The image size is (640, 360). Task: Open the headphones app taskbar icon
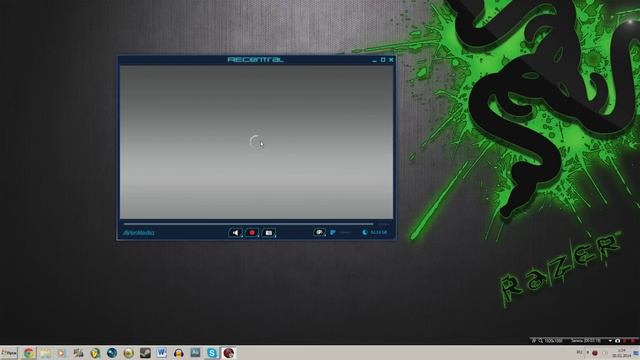pos(178,353)
